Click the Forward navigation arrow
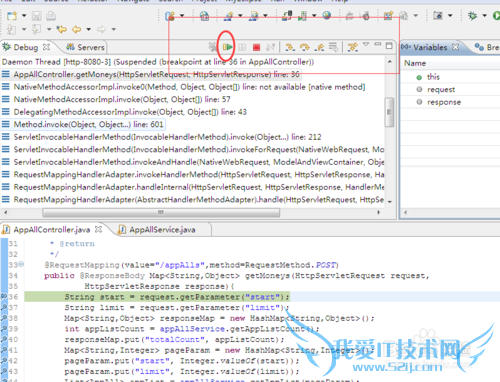Viewport: 500px width, 382px height. 101,30
